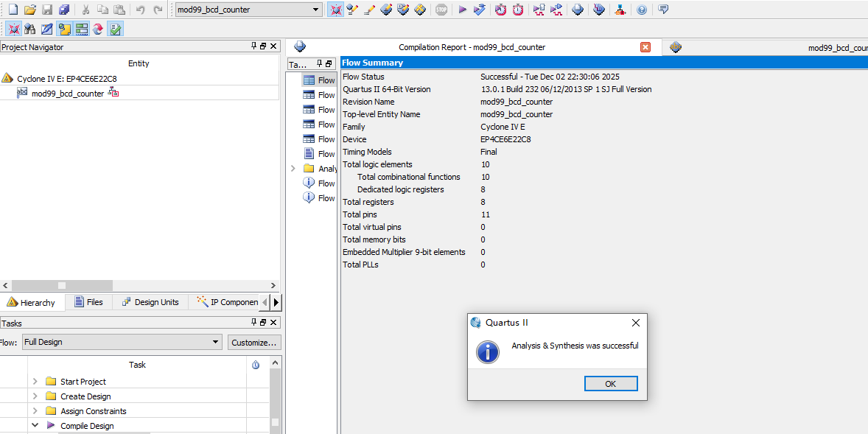The image size is (868, 434).
Task: Click the Customize... button
Action: point(254,342)
